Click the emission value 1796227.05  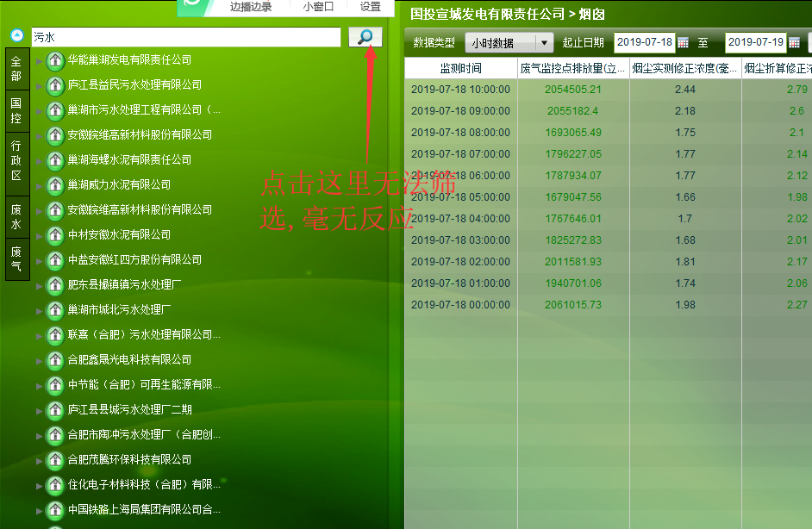point(573,154)
